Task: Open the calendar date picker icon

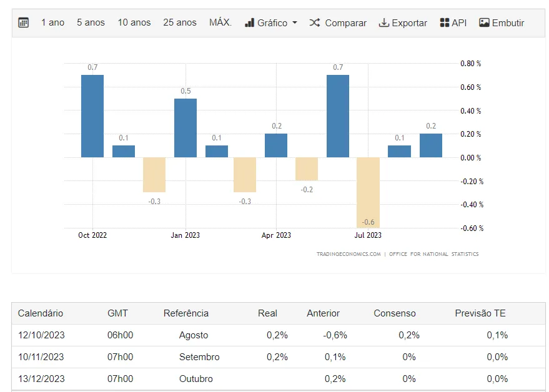Action: click(24, 22)
